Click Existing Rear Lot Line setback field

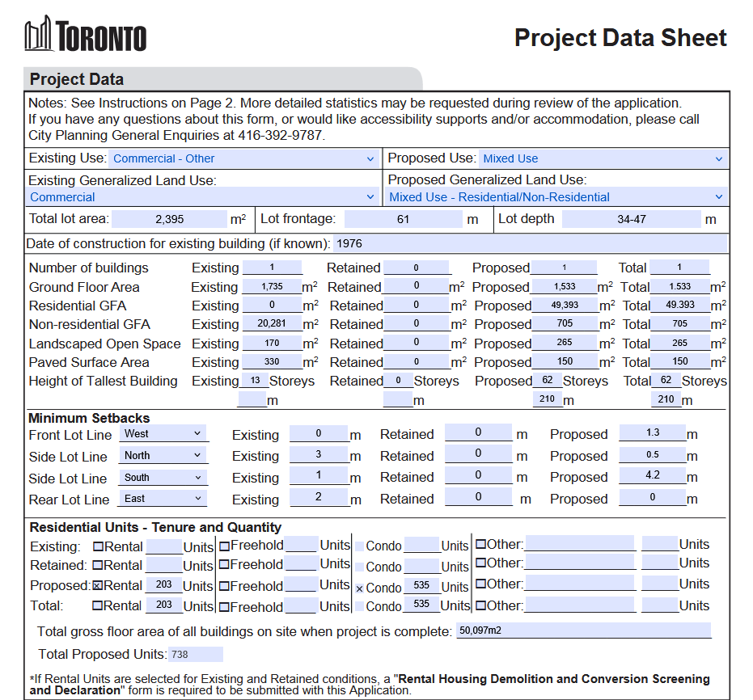pyautogui.click(x=319, y=498)
